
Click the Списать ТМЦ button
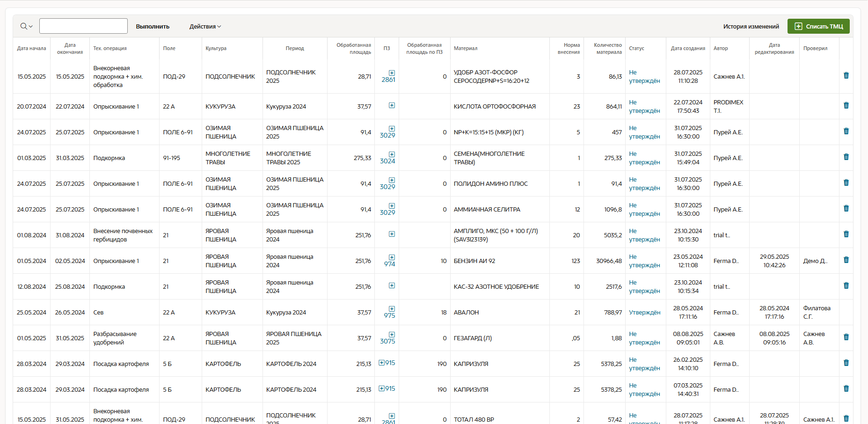(x=818, y=26)
